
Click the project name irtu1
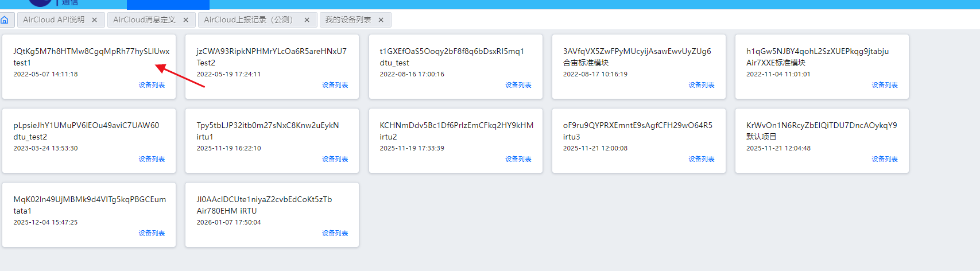pos(205,137)
